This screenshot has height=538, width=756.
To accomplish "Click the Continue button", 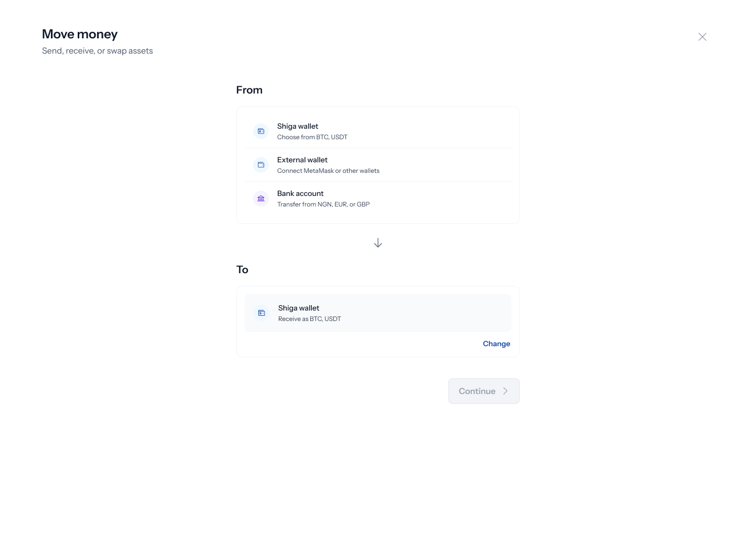I will (484, 391).
